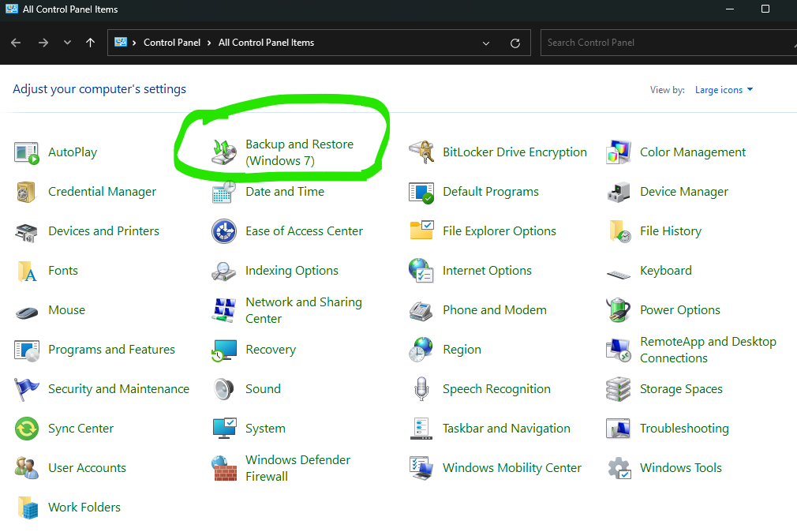
Task: Open the Storage Spaces link text
Action: [681, 389]
